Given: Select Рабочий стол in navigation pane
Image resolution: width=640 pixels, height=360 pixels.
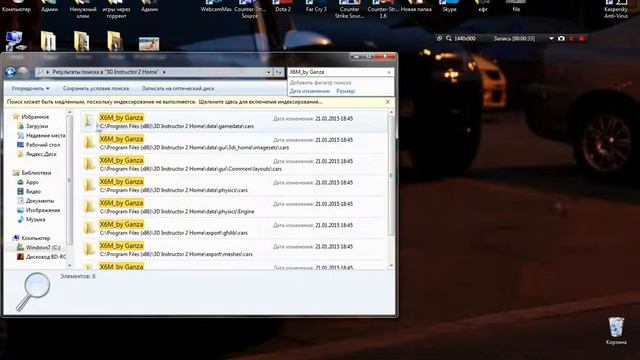Looking at the screenshot, I should coord(38,145).
